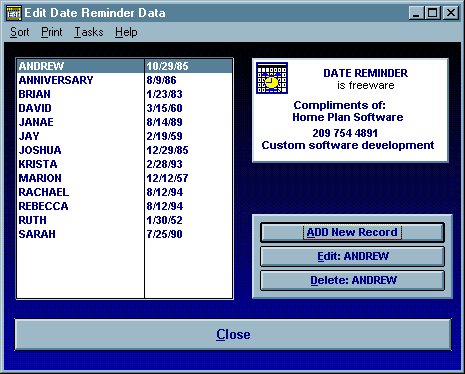Click the Date Reminder calendar clock icon

[272, 78]
